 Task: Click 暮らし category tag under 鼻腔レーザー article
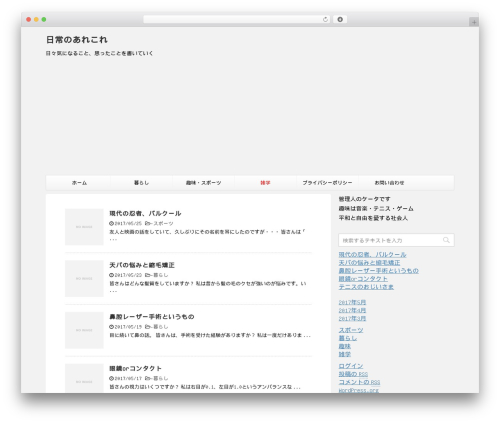(x=160, y=327)
